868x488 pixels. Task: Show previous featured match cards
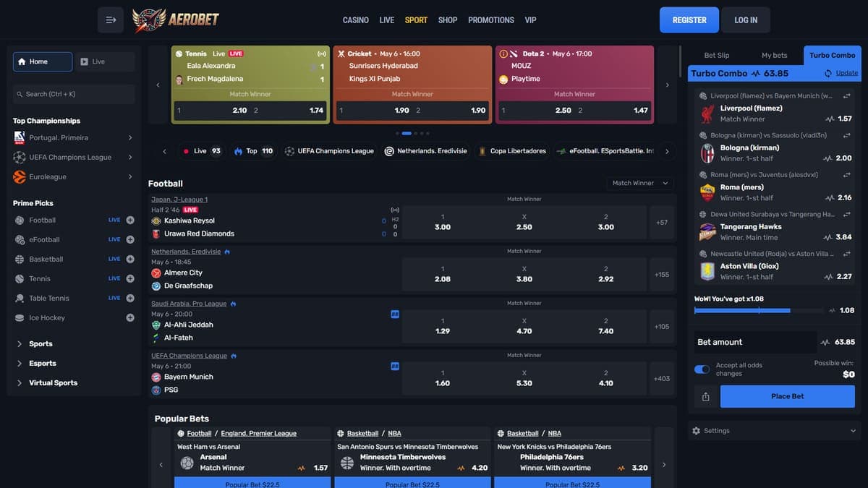(158, 85)
